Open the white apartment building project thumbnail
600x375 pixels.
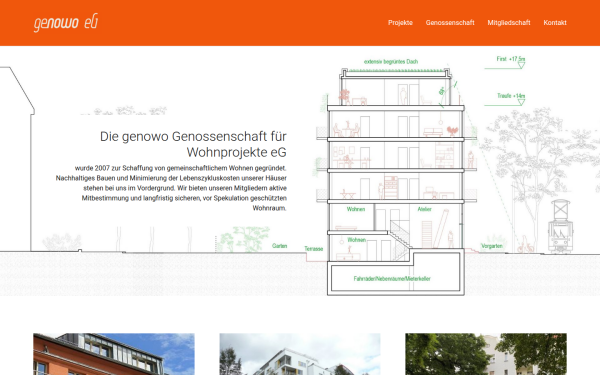[300, 354]
